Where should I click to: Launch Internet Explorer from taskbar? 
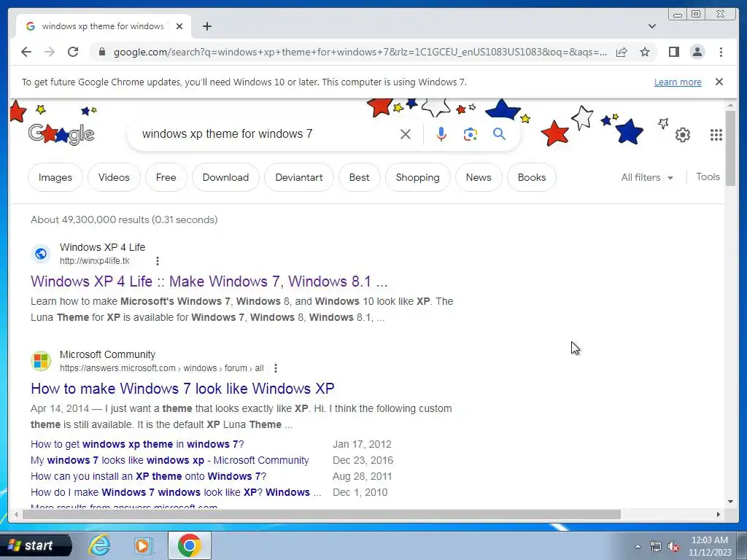[99, 545]
